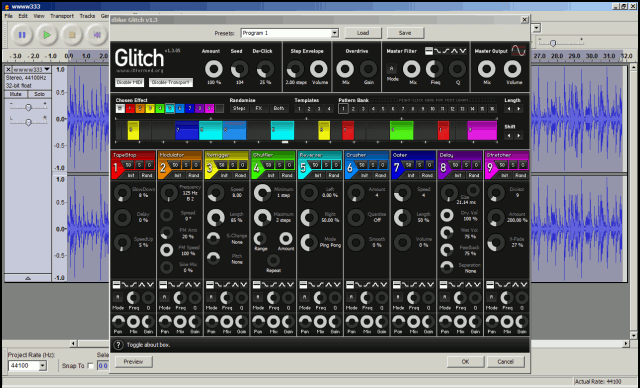Increase pattern Length with right arrow
This screenshot has height=388, width=640.
point(518,109)
